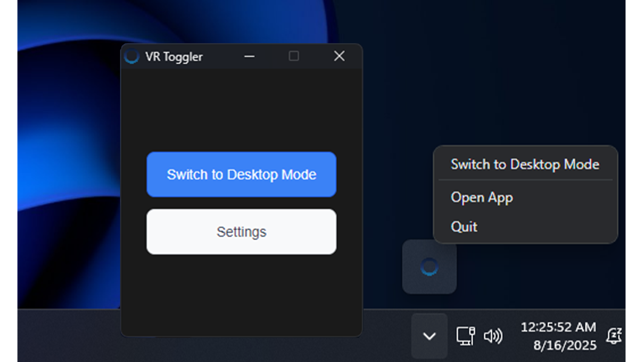
Task: Close the VR Toggler window
Action: pyautogui.click(x=339, y=56)
